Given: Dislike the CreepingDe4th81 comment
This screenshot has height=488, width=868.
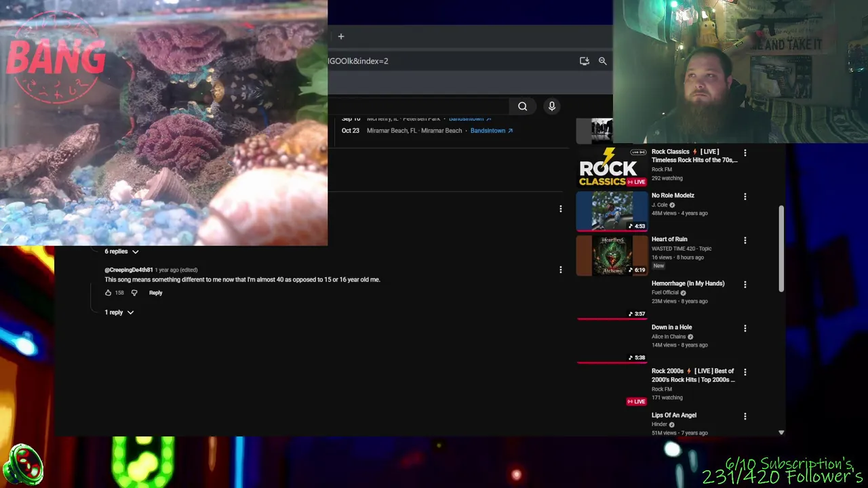Looking at the screenshot, I should point(134,293).
